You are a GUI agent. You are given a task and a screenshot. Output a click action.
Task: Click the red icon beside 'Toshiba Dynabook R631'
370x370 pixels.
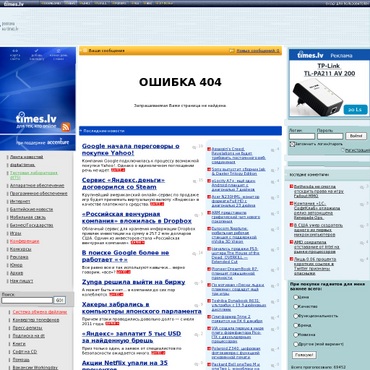click(x=209, y=301)
